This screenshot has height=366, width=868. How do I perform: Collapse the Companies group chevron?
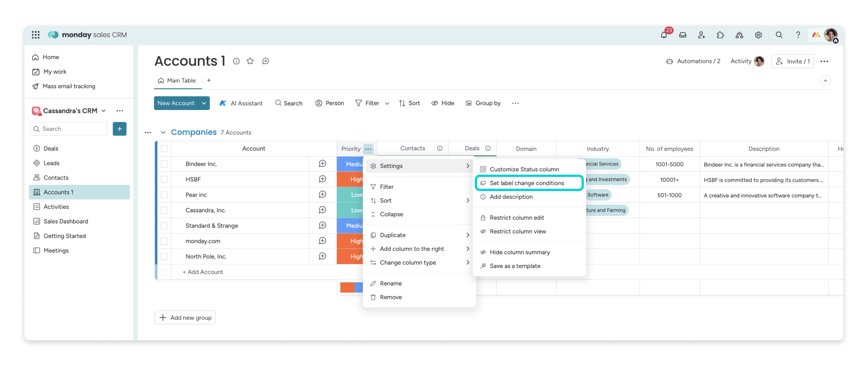click(x=163, y=132)
